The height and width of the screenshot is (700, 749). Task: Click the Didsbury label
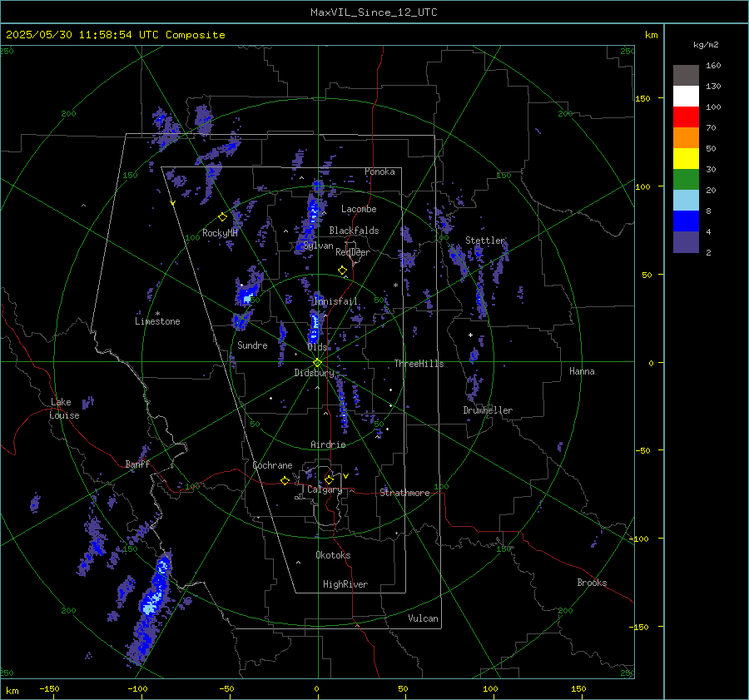(314, 373)
